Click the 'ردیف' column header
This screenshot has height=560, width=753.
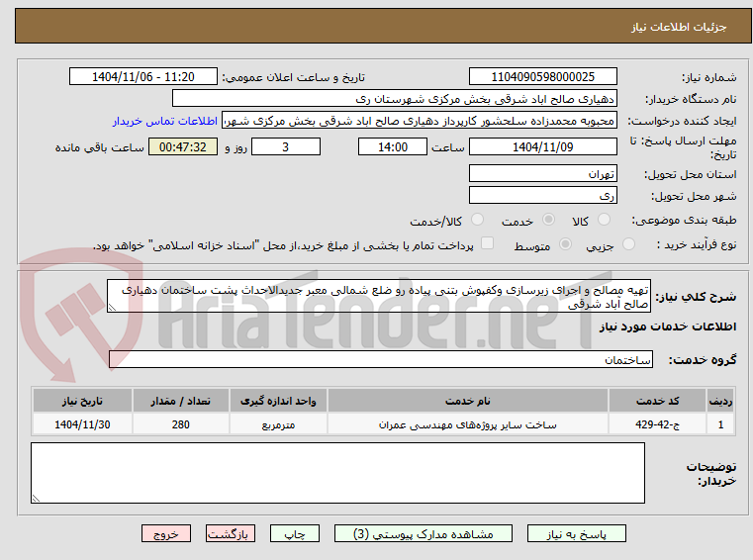(720, 401)
